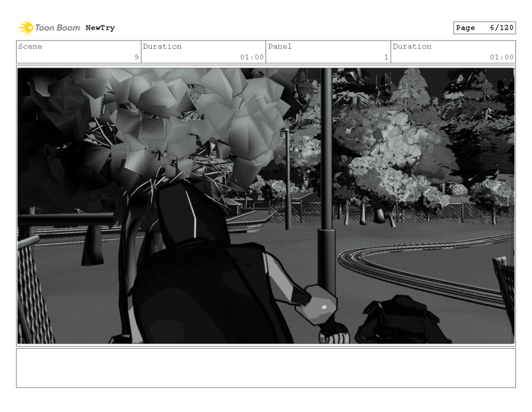Open the project title NewTry

coord(100,28)
